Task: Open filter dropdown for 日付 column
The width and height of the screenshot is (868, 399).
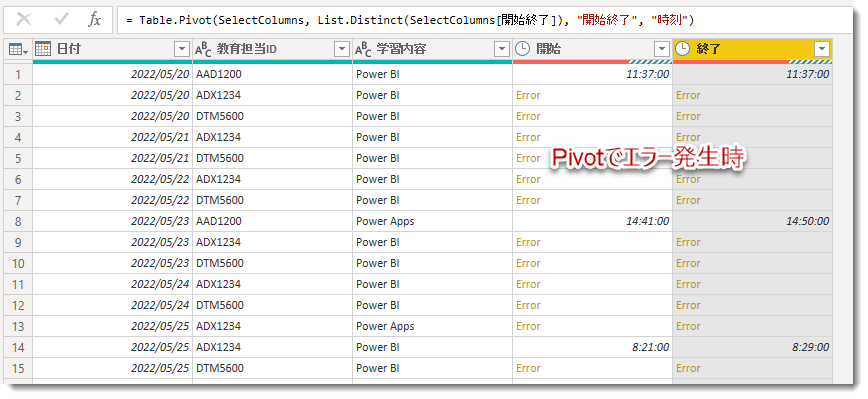Action: [x=182, y=49]
